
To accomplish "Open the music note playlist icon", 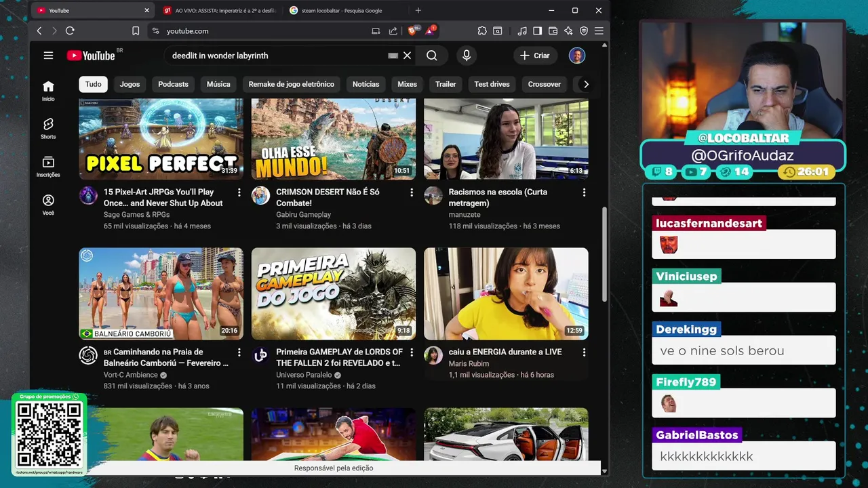I will (x=522, y=30).
